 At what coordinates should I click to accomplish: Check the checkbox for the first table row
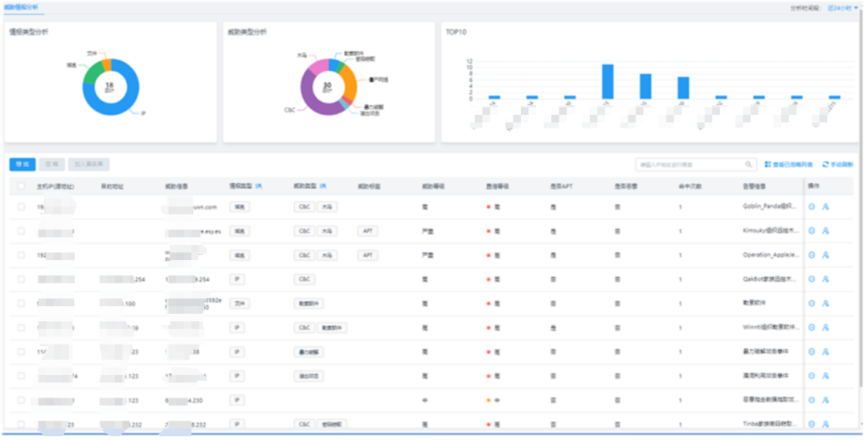point(21,206)
